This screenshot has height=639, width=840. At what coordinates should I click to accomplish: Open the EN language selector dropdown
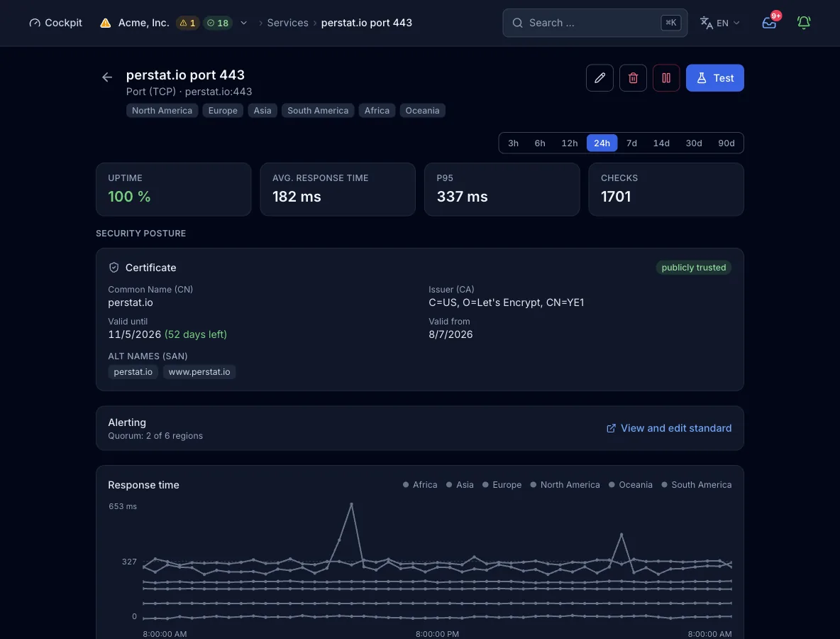pyautogui.click(x=720, y=23)
